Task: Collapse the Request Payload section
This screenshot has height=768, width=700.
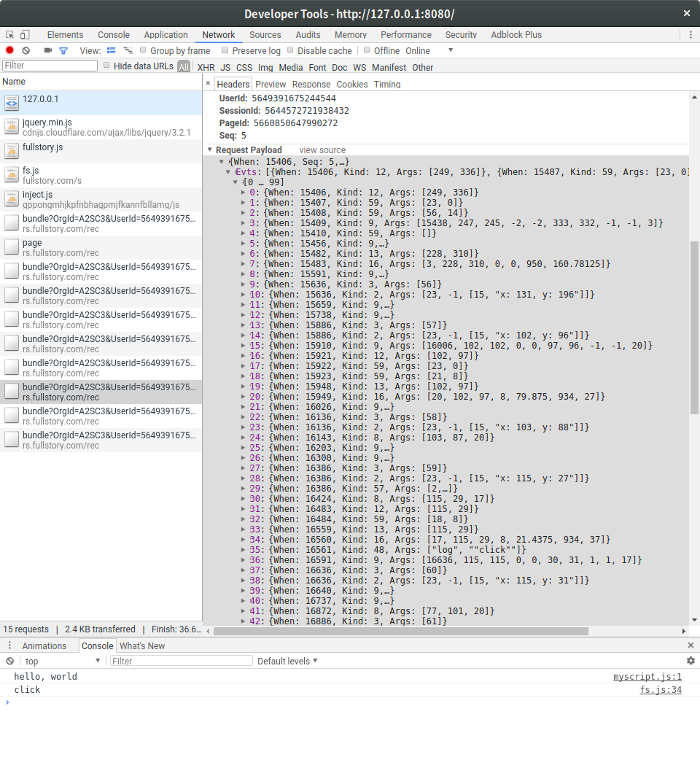Action: coord(210,150)
